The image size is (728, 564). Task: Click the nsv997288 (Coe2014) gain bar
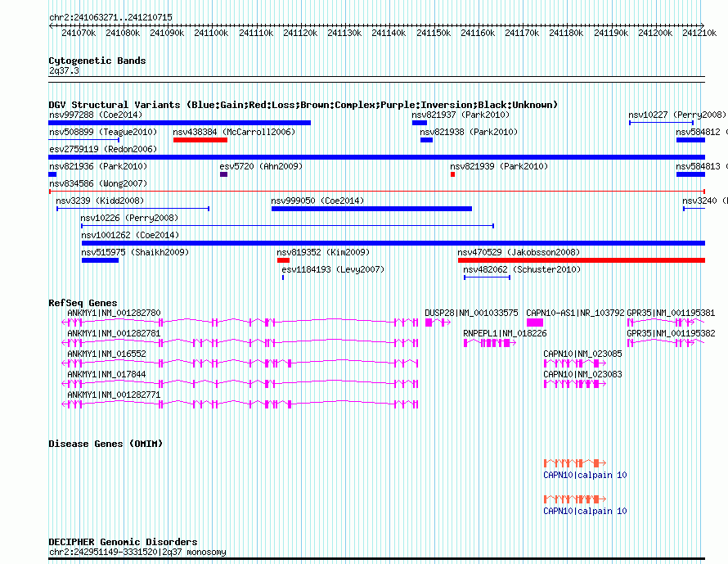tap(179, 123)
